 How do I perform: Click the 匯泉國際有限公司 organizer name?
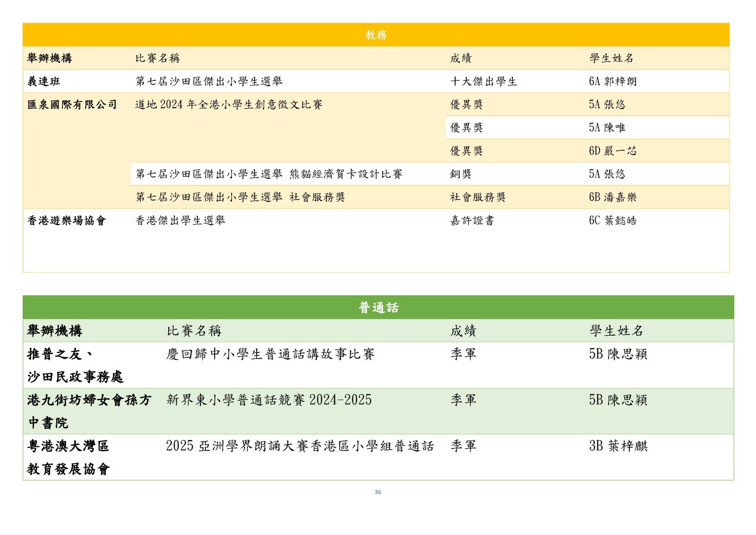(72, 104)
